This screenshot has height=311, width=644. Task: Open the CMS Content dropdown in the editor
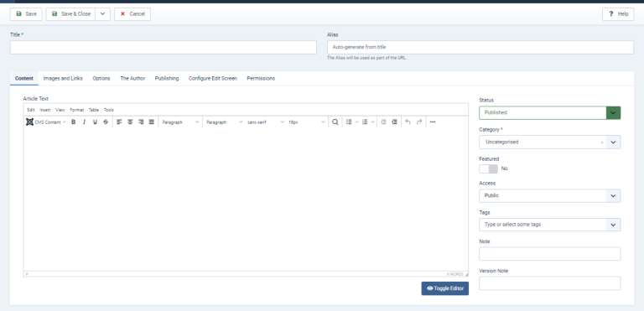click(46, 122)
